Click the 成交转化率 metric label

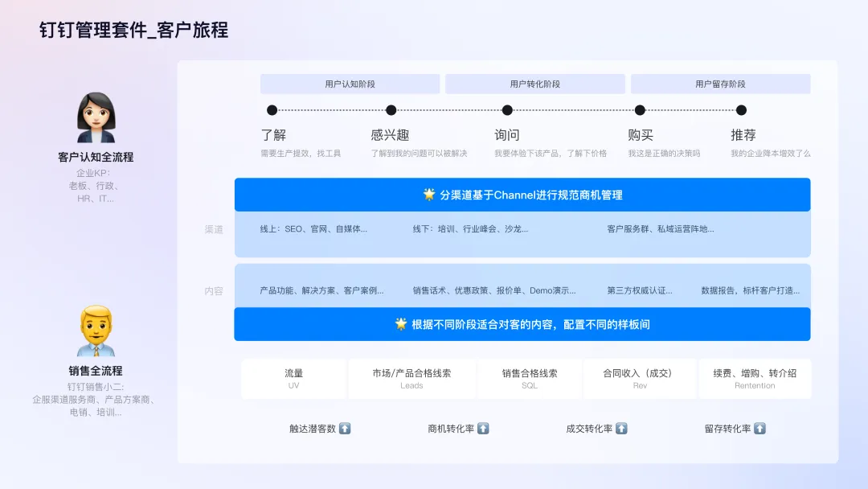[x=590, y=429]
